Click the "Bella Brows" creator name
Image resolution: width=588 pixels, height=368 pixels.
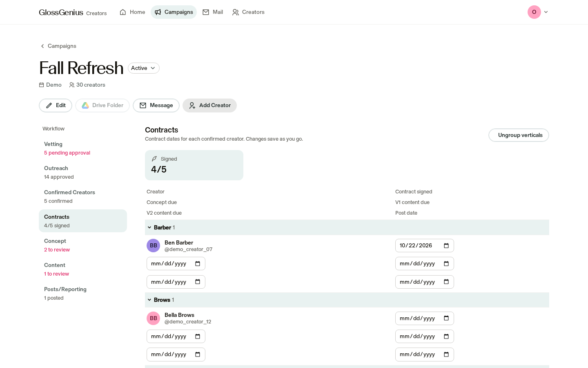click(179, 315)
